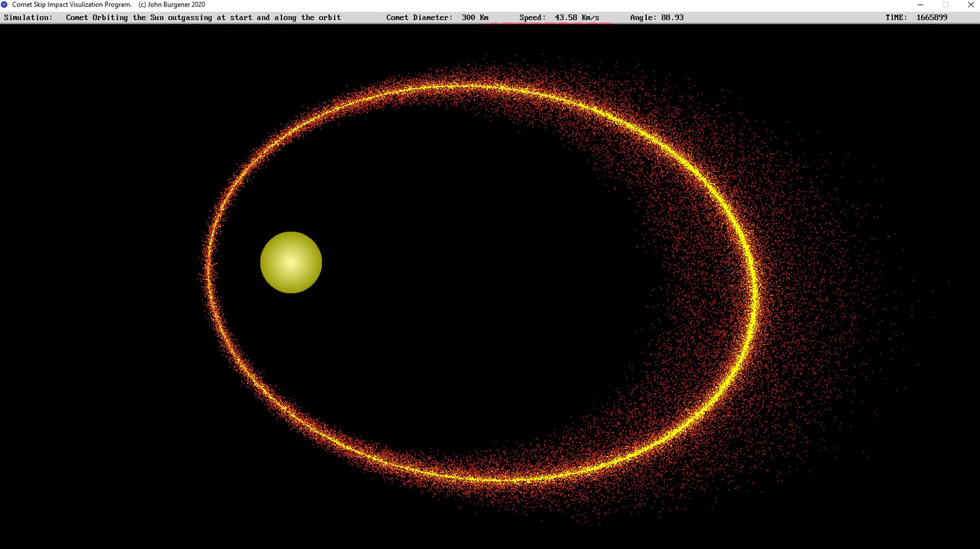Click the "Speed:" label
This screenshot has height=549, width=980.
tap(532, 17)
